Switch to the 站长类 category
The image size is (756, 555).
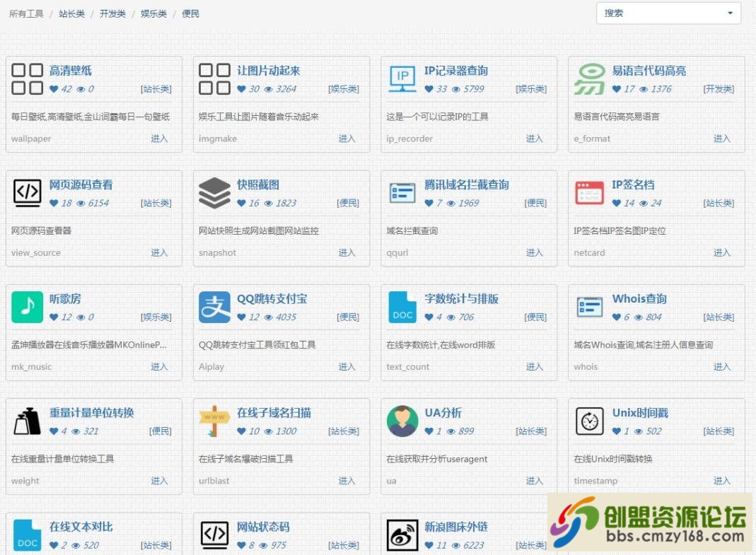(x=71, y=13)
